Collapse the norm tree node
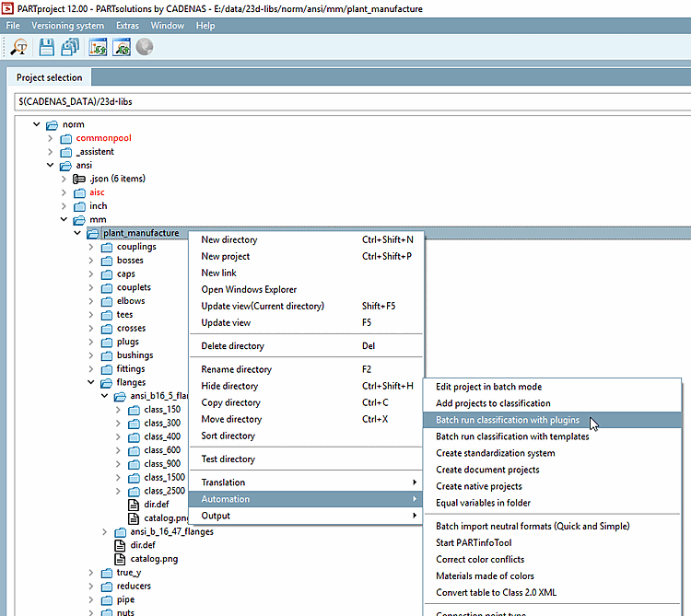Viewport: 691px width, 616px height. pos(38,124)
